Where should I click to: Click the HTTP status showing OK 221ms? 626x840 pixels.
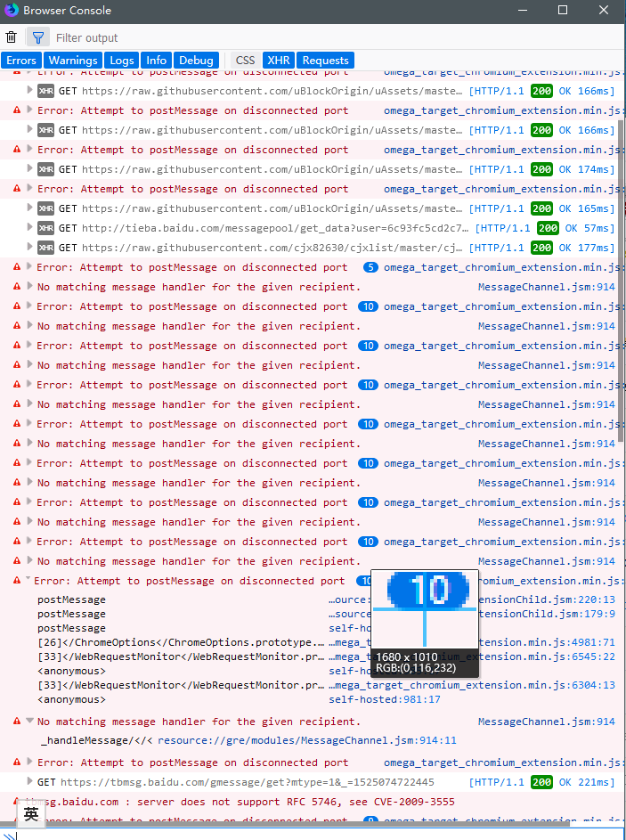tap(542, 782)
